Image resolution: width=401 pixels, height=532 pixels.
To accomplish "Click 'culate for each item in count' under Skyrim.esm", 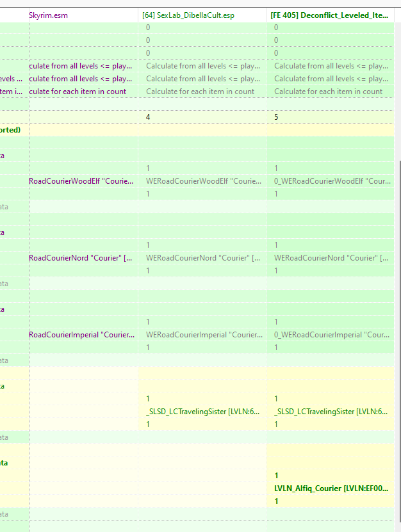I will click(x=83, y=92).
